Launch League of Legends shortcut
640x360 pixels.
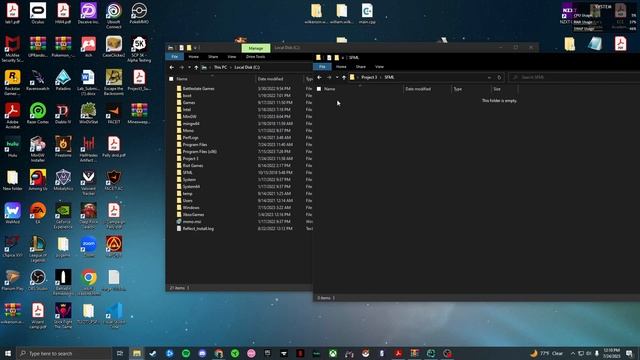point(38,249)
